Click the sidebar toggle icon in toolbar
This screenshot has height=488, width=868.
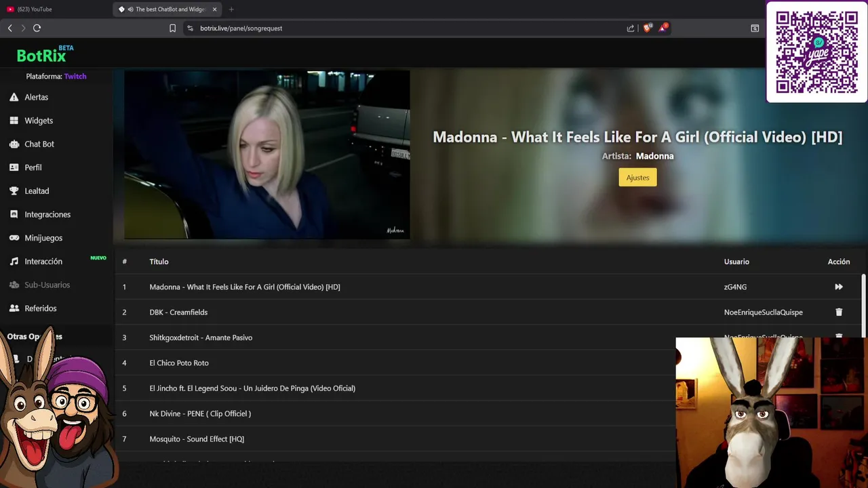tap(755, 28)
